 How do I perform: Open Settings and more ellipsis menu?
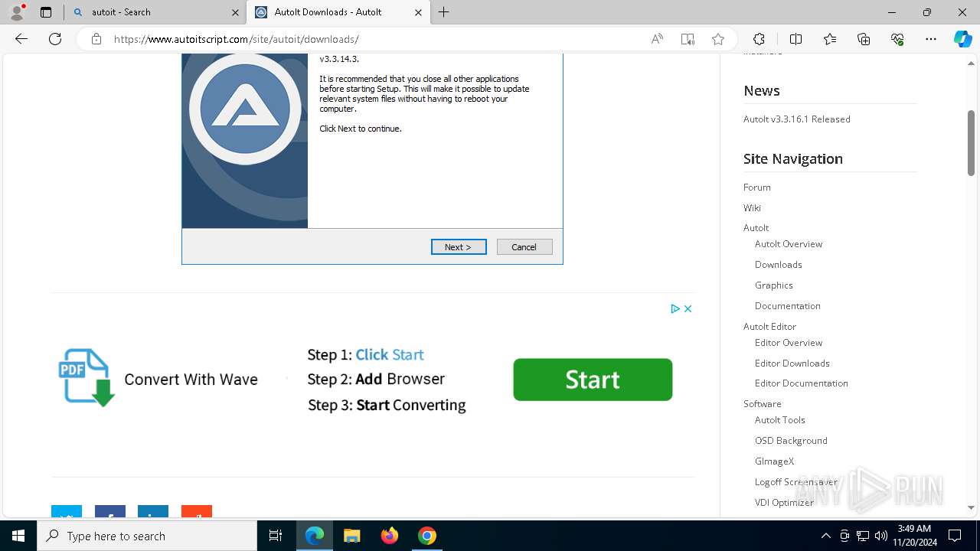point(931,39)
